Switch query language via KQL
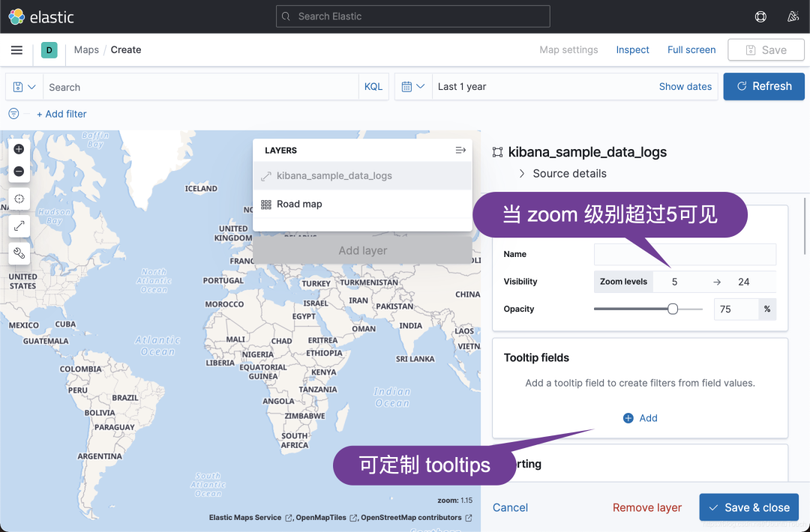Image resolution: width=810 pixels, height=532 pixels. pyautogui.click(x=373, y=87)
